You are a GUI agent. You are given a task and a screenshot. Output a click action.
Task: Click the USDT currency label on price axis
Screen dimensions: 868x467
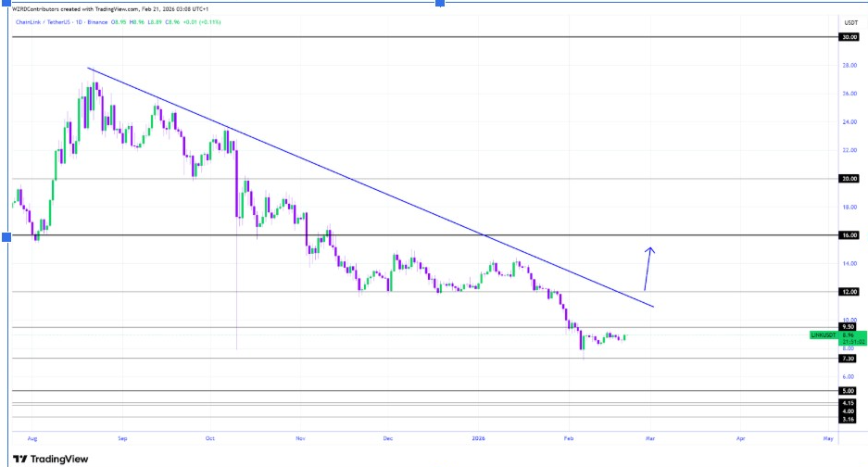850,23
